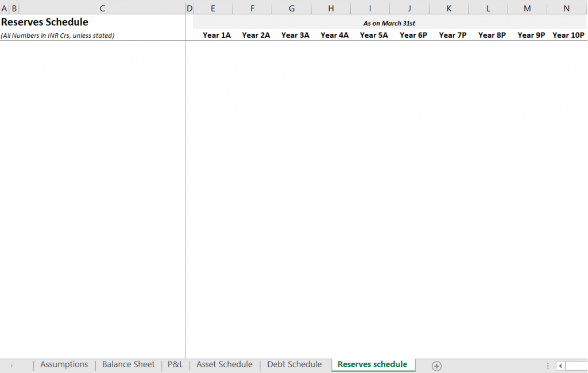Add a new sheet with plus icon
Image resolution: width=588 pixels, height=373 pixels.
[x=436, y=366]
